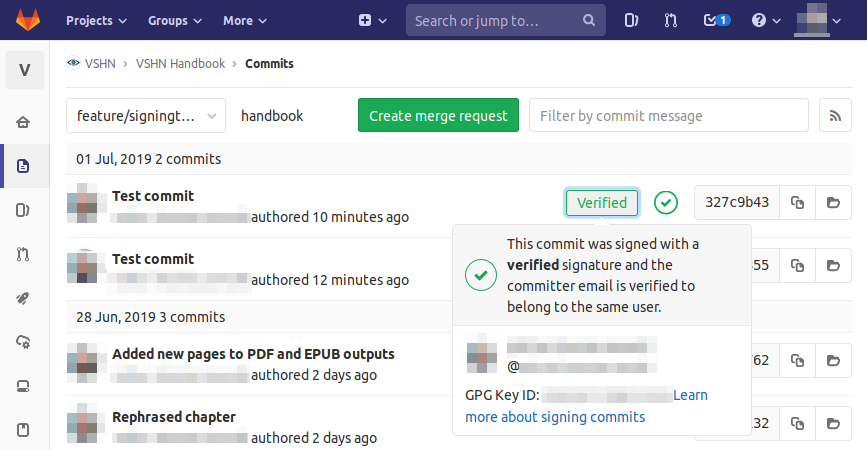Image resolution: width=867 pixels, height=450 pixels.
Task: Open the To-Do list icon with badge
Action: point(717,20)
